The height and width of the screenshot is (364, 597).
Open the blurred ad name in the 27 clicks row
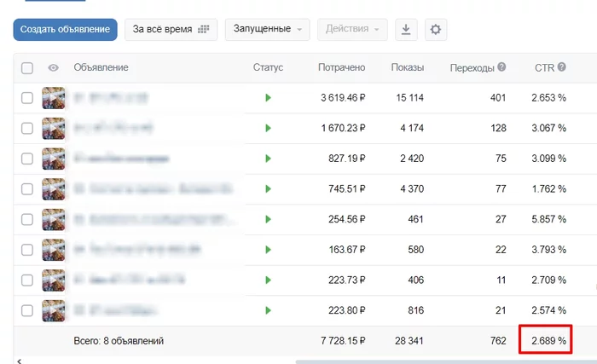coord(155,219)
